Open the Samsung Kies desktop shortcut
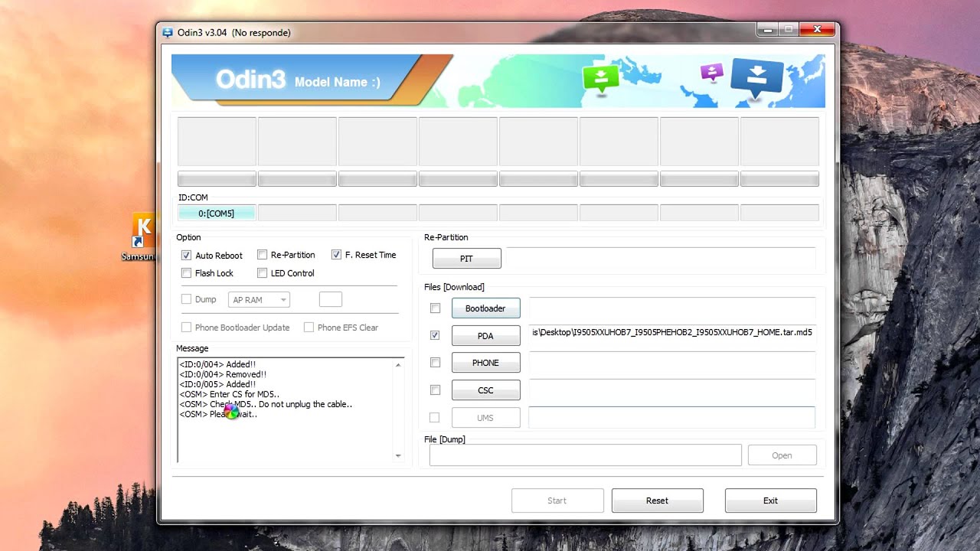 (143, 237)
